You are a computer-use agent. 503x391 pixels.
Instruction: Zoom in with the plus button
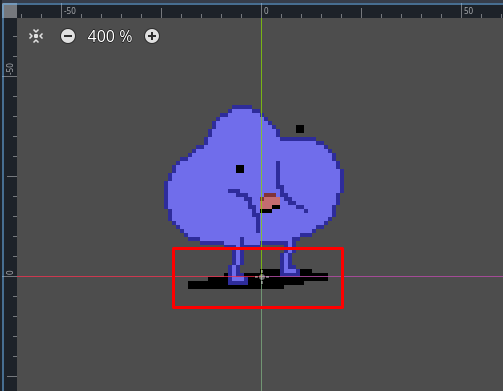[x=152, y=36]
